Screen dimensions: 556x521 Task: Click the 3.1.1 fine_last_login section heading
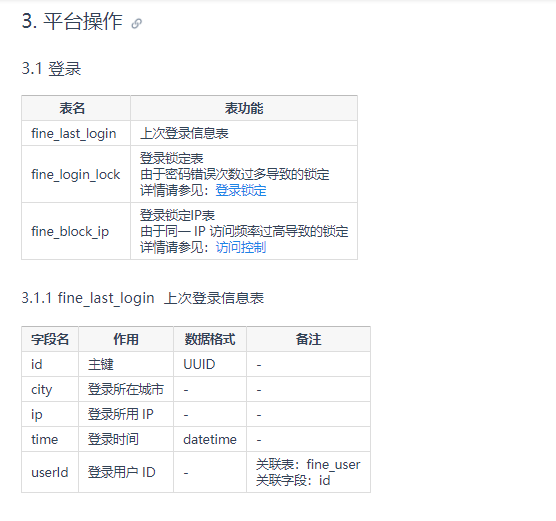click(x=143, y=298)
